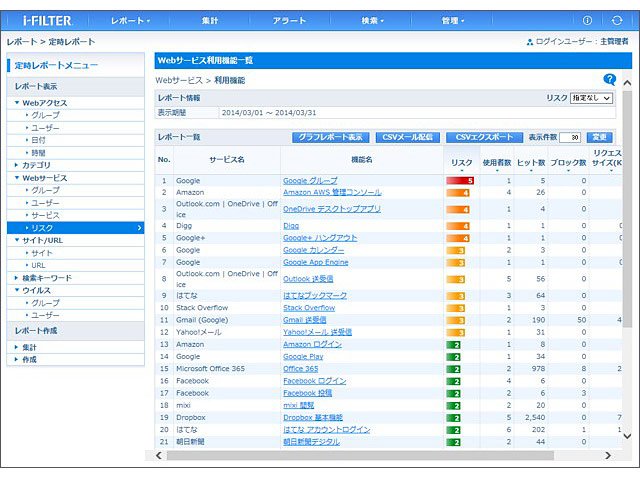Click the 表示件数 input field
Screen dimensions: 640x500
(570, 138)
